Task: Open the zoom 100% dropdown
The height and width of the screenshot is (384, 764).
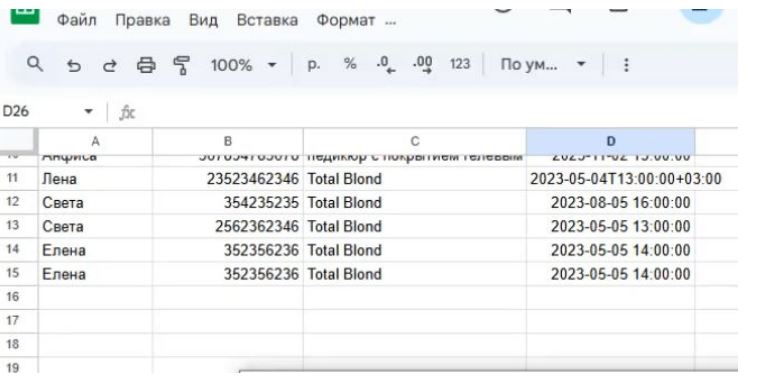Action: click(243, 65)
